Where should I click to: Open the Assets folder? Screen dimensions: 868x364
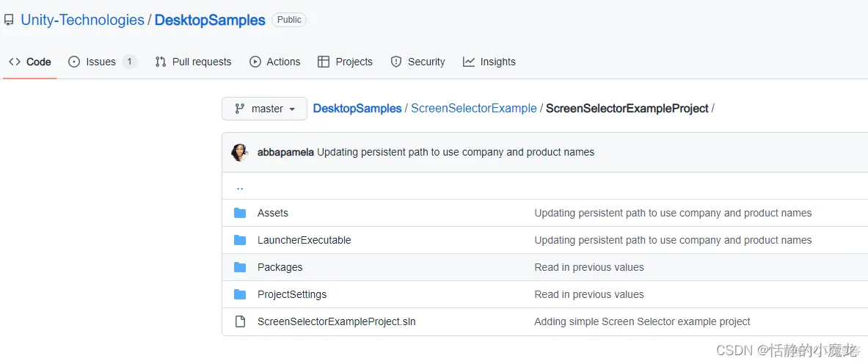tap(273, 213)
